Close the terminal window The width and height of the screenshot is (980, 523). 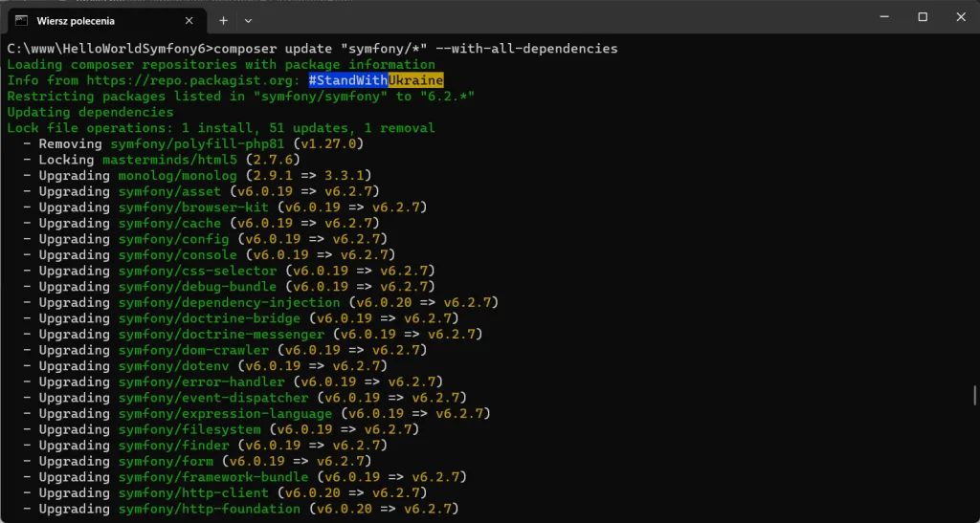pos(961,17)
